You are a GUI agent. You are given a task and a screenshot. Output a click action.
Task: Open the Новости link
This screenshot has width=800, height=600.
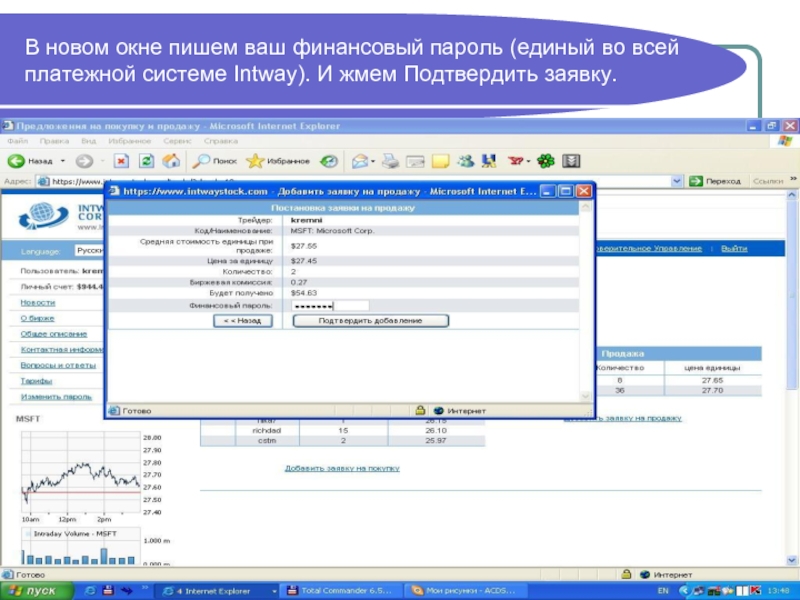pyautogui.click(x=38, y=303)
